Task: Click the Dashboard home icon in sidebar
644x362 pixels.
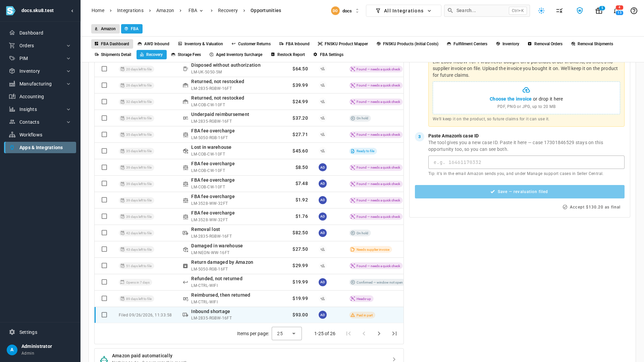Action: [12, 33]
